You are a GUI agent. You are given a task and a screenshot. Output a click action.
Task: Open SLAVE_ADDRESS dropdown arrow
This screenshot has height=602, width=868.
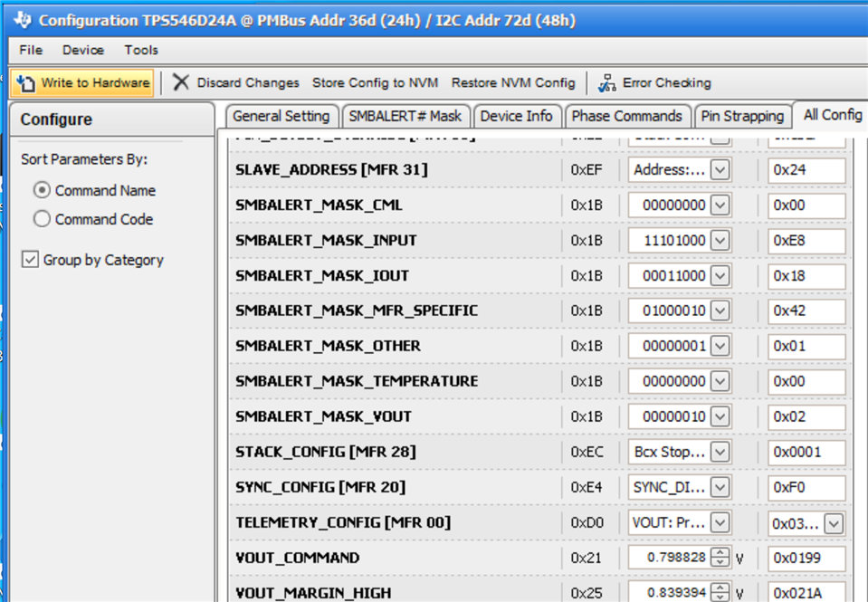[720, 169]
